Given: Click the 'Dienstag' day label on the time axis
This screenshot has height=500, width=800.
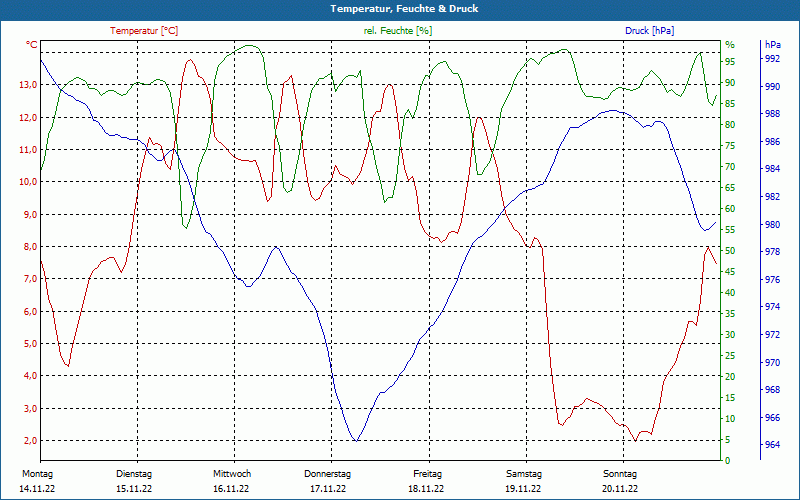Looking at the screenshot, I should [x=134, y=474].
